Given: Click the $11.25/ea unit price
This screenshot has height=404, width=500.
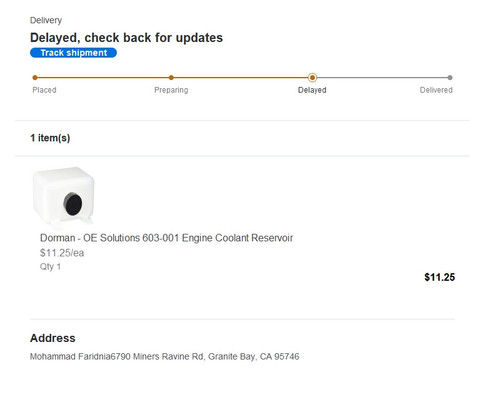Looking at the screenshot, I should pos(62,253).
